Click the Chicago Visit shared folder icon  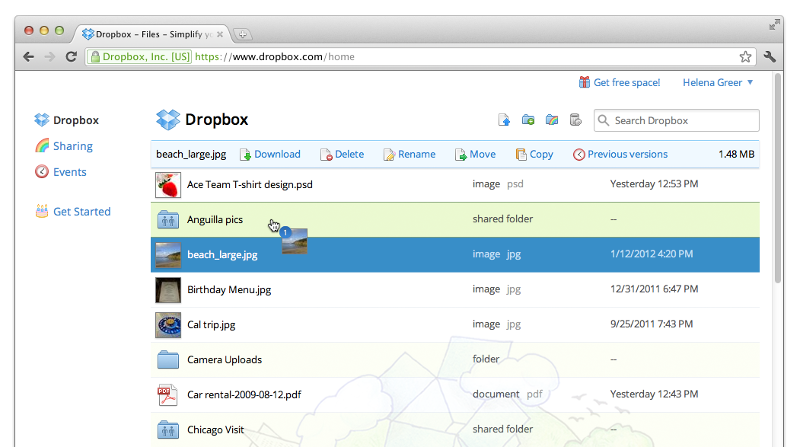pos(168,430)
